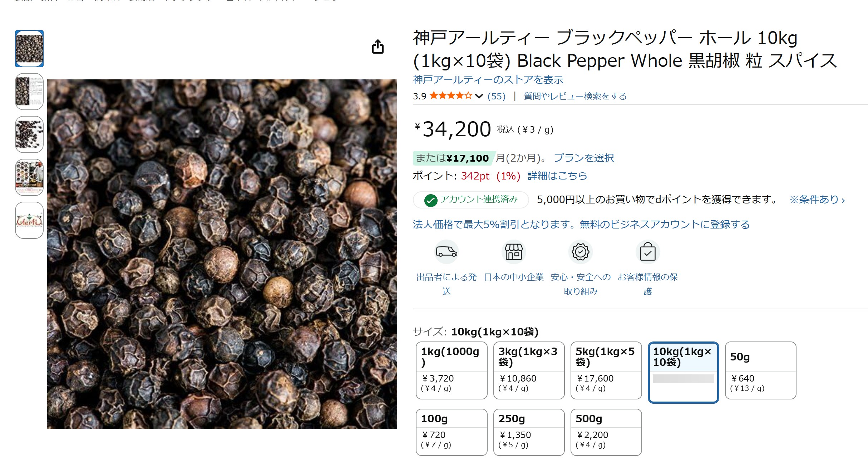Open 詳細はこちら points details link

click(557, 176)
